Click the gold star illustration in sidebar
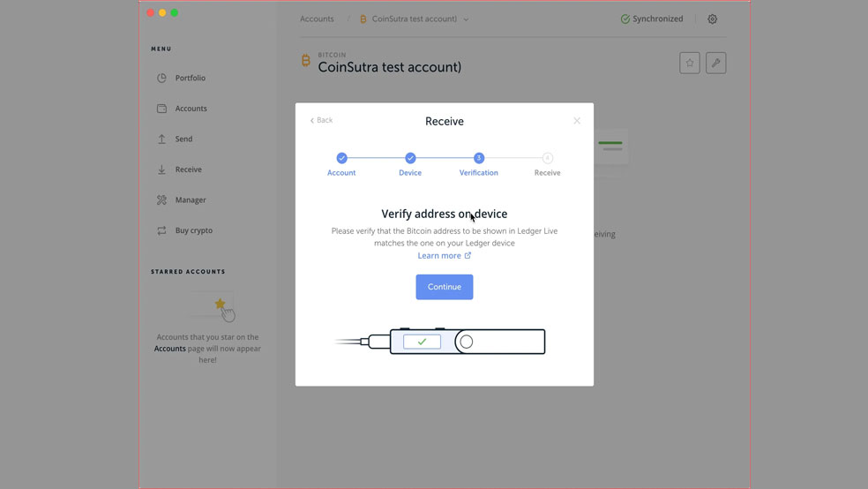Image resolution: width=868 pixels, height=489 pixels. click(x=220, y=304)
